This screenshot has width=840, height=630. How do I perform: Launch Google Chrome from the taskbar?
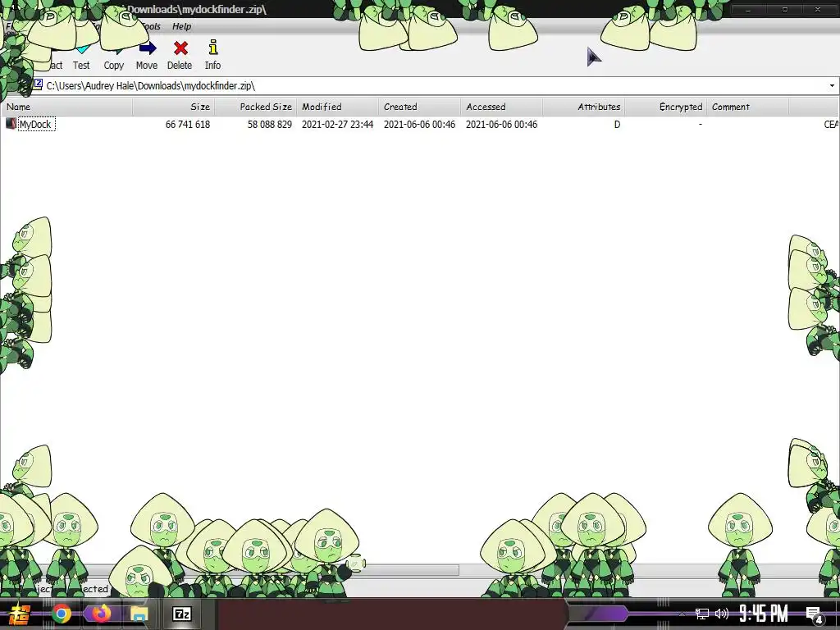[x=62, y=614]
